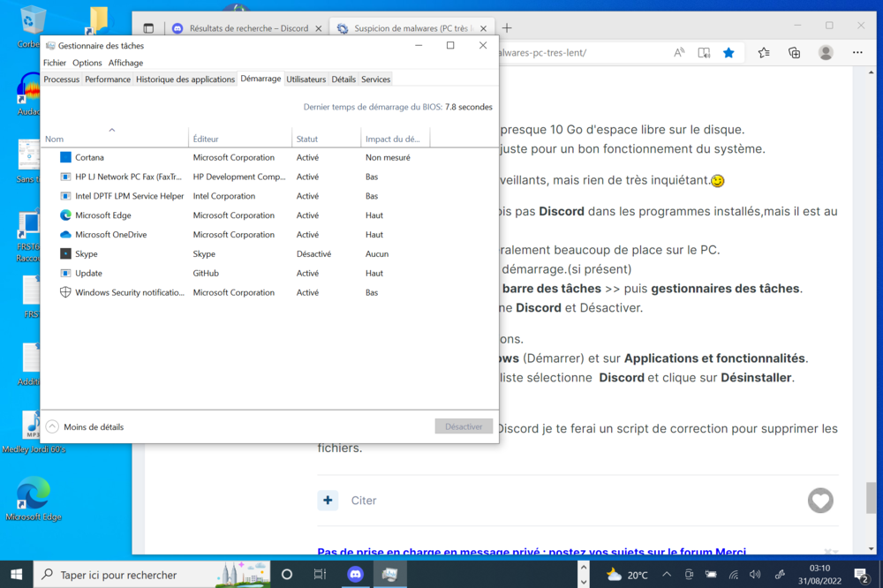Open Edge profile avatar icon

pyautogui.click(x=826, y=53)
